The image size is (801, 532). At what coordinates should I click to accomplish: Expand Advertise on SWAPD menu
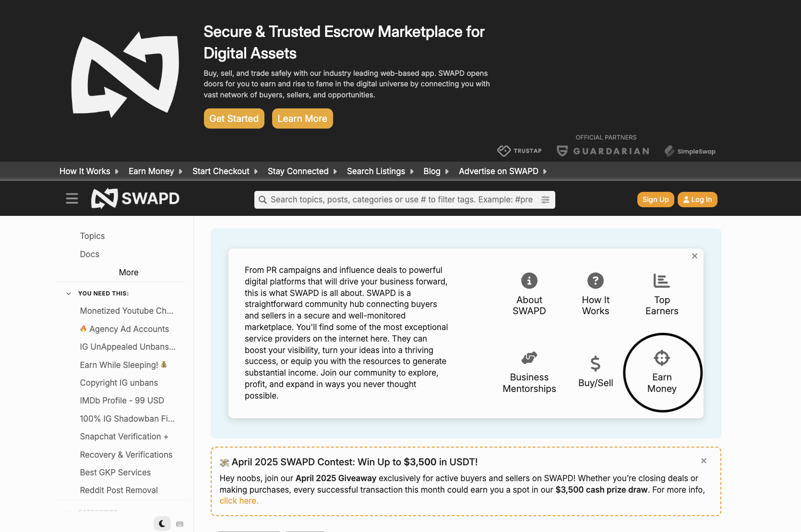click(x=503, y=171)
